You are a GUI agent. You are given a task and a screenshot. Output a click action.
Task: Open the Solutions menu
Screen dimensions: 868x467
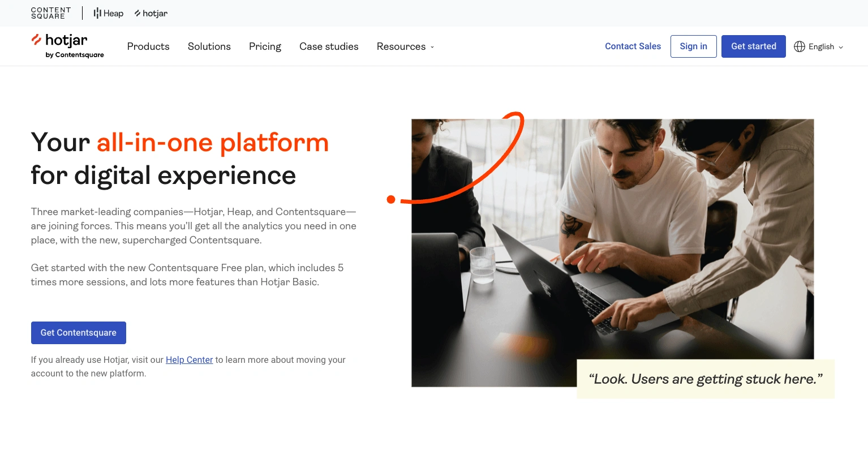pos(209,46)
